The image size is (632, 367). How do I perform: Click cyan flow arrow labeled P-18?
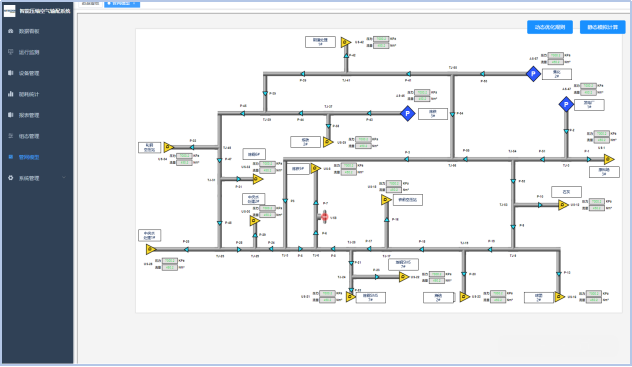coord(387,220)
